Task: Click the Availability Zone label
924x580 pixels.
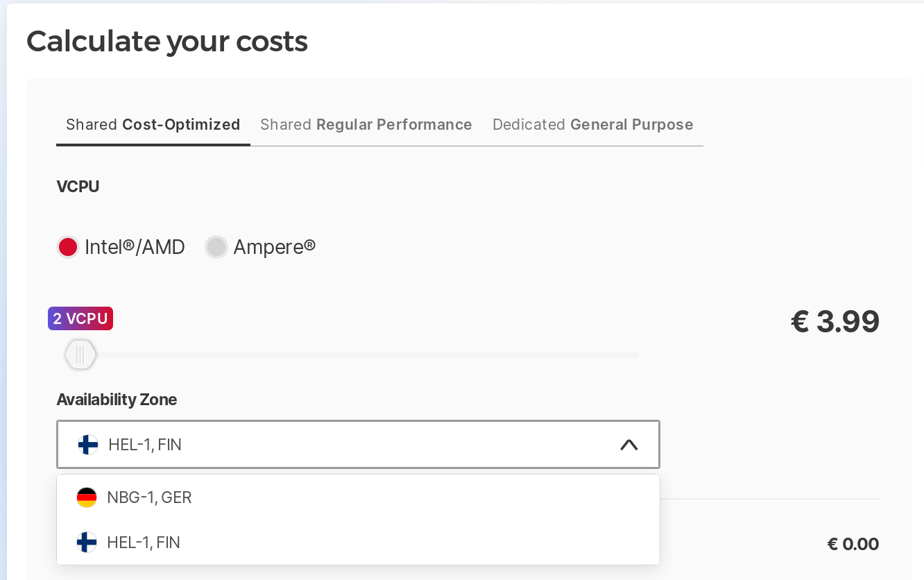Action: click(117, 400)
